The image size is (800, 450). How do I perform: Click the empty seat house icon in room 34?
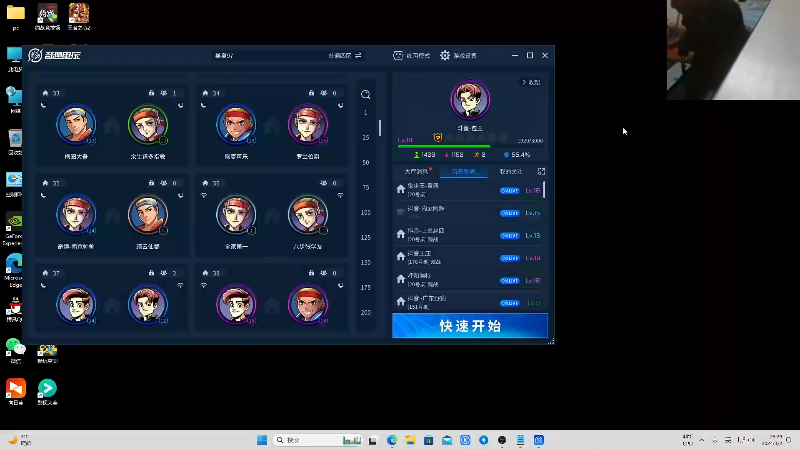click(x=272, y=125)
